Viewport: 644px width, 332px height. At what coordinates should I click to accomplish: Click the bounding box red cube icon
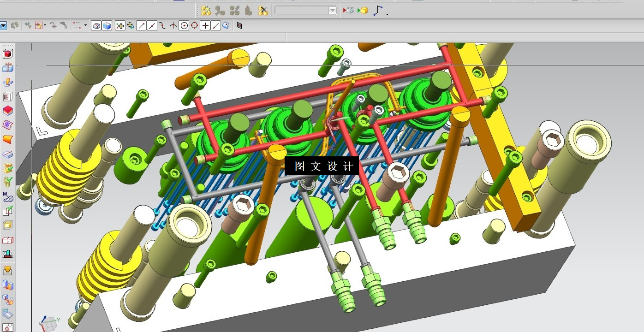8,54
